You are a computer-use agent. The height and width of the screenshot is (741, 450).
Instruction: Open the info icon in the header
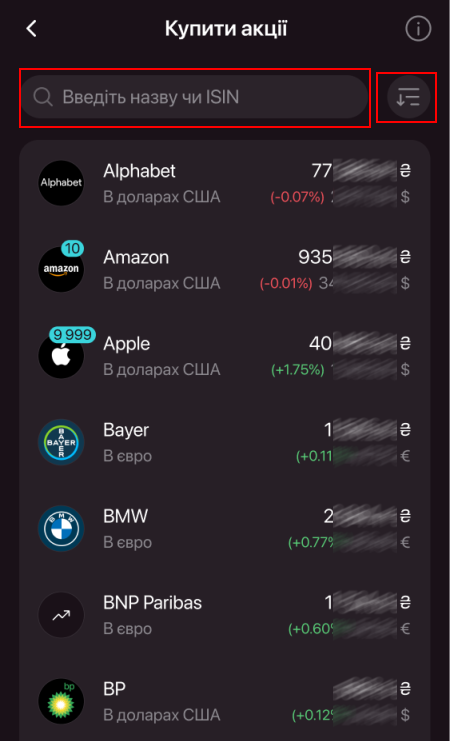[418, 29]
